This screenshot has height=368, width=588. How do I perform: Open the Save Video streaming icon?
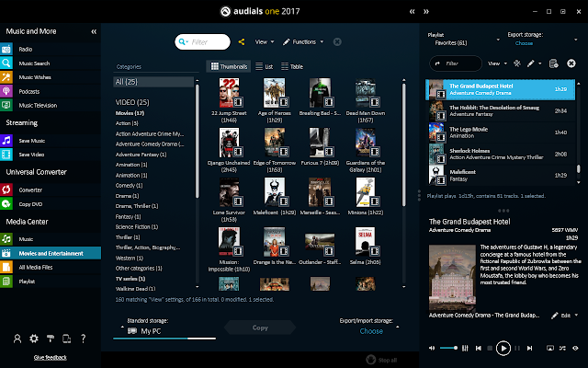6,155
